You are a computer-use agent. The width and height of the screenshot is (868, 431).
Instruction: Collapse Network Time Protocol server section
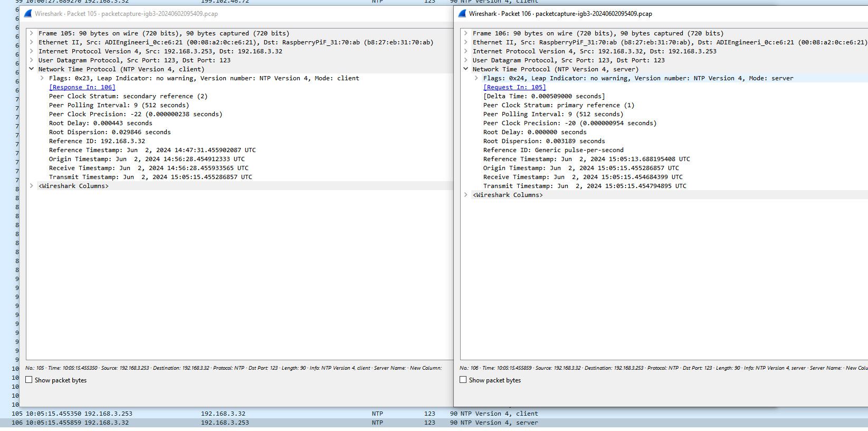coord(466,69)
